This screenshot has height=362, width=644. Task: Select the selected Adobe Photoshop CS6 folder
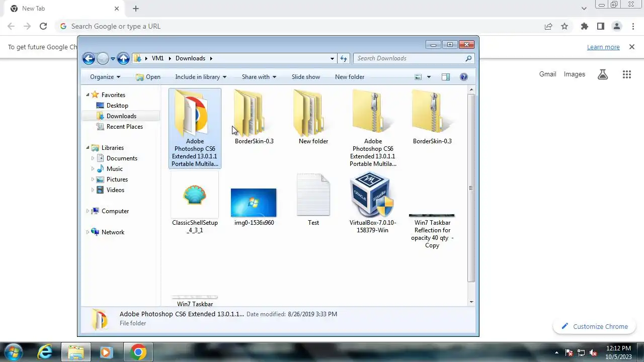click(x=195, y=128)
